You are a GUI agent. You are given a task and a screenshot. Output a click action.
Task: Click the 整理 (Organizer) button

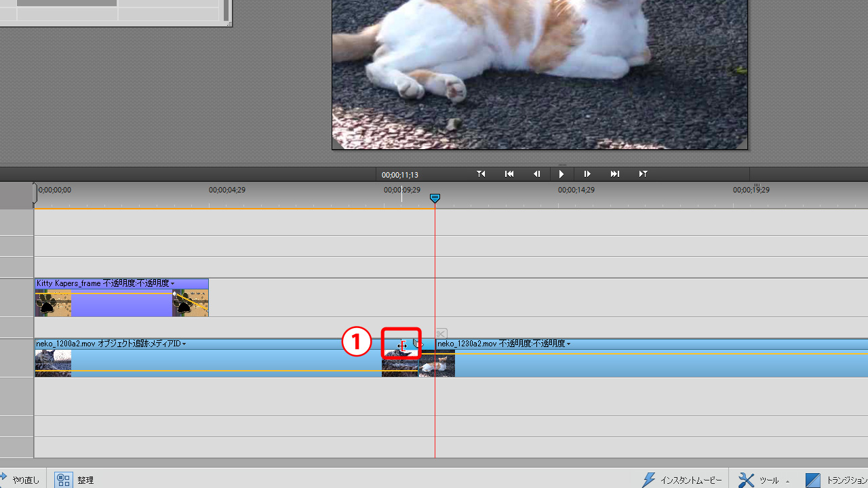pos(75,480)
